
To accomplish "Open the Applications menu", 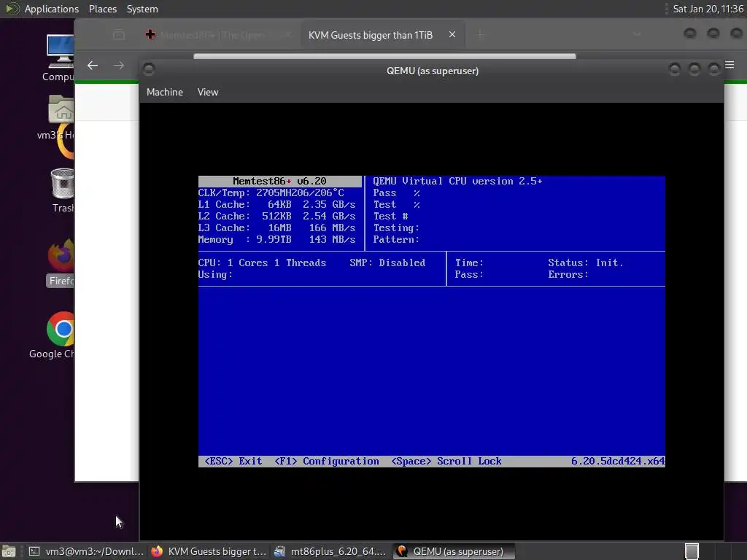I will click(x=52, y=9).
